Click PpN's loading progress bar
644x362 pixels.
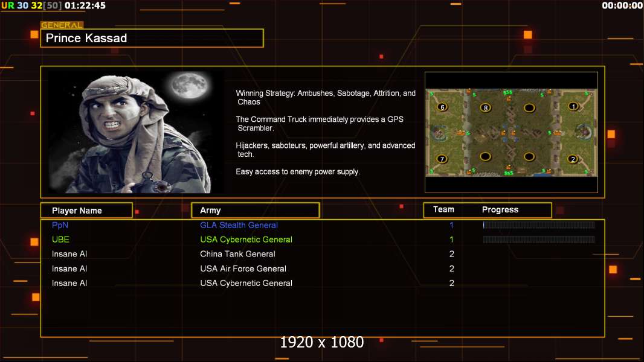(539, 224)
